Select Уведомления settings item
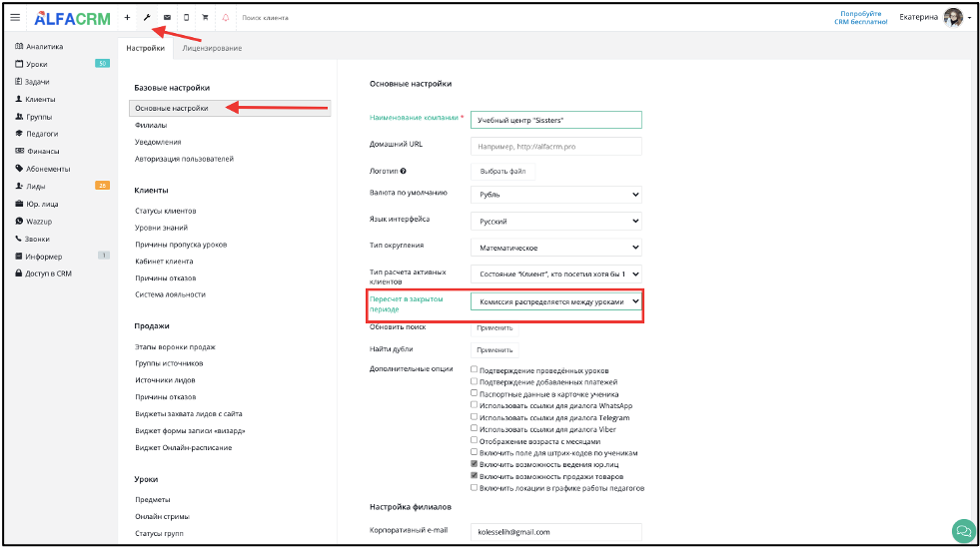Screen dimensions: 980x549 tap(158, 142)
